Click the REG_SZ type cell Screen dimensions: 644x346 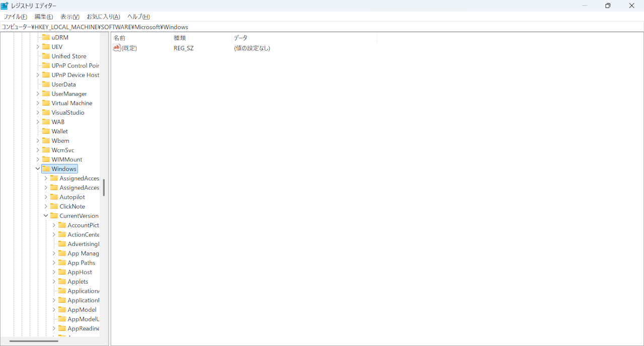click(184, 48)
